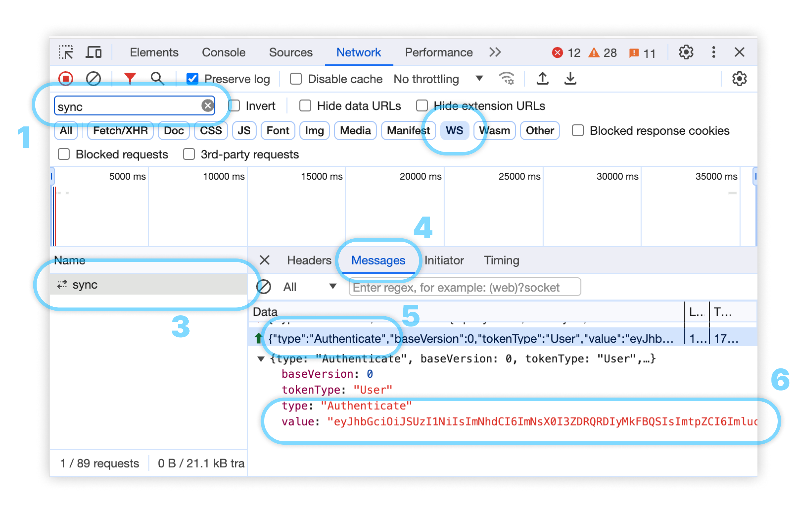Viewport: 812px width, 513px height.
Task: Close the DevTools panel
Action: pyautogui.click(x=739, y=52)
